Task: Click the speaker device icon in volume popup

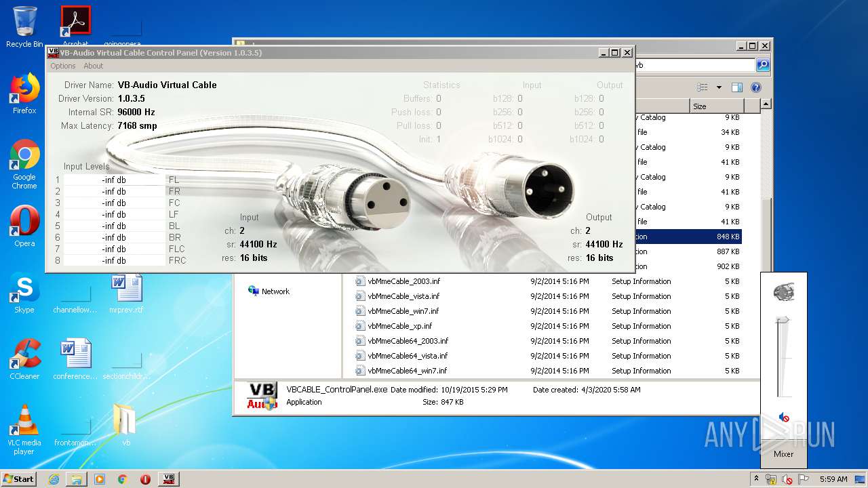Action: 783,293
